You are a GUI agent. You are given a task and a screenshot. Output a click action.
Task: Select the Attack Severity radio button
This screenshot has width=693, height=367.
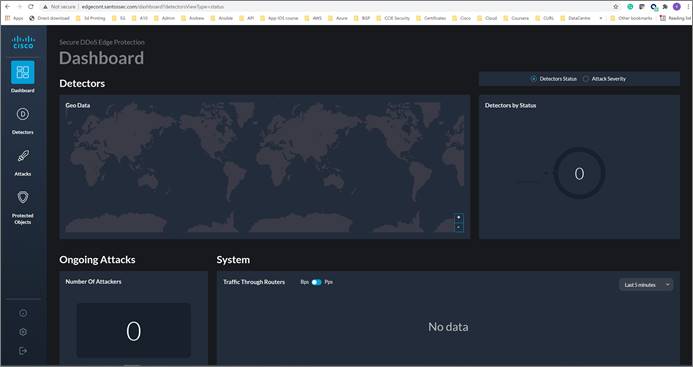(586, 79)
